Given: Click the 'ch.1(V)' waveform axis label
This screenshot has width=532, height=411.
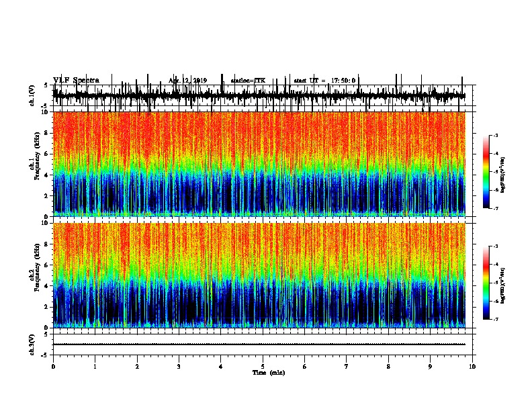Looking at the screenshot, I should (32, 95).
